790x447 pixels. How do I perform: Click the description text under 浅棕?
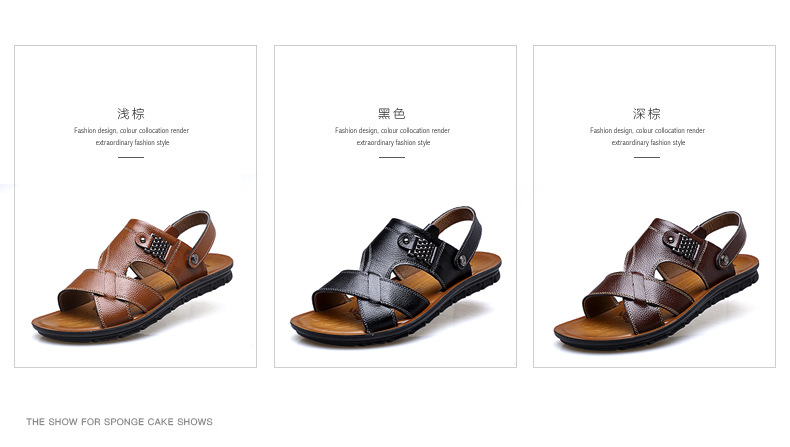pos(131,136)
